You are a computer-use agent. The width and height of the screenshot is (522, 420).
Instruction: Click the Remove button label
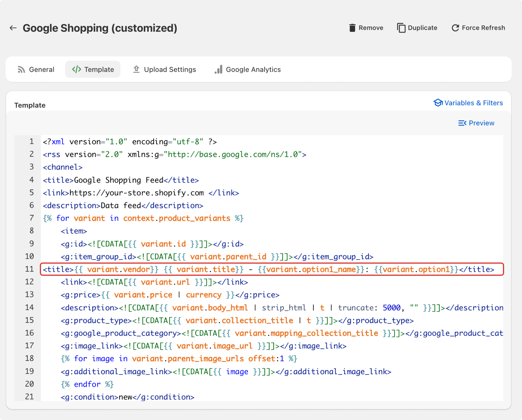tap(371, 28)
